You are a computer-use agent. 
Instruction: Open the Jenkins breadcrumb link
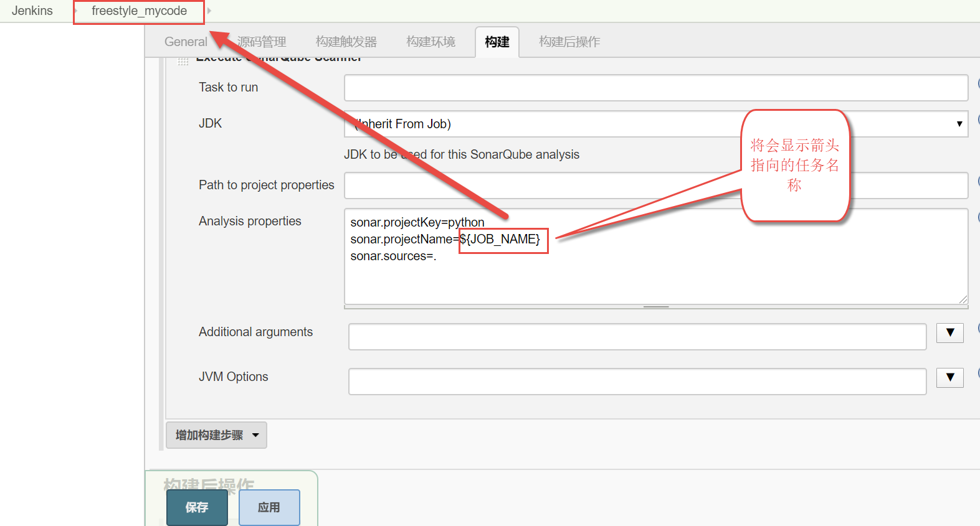(32, 11)
